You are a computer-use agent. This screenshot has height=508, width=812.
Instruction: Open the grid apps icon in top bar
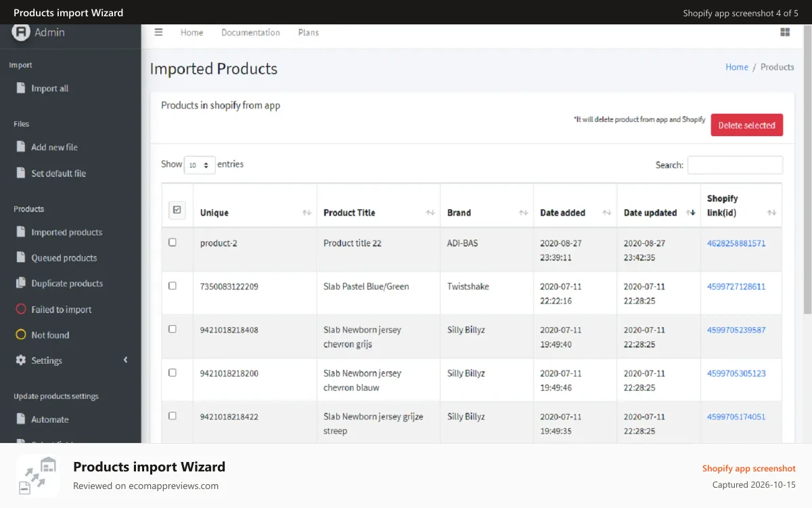pos(785,32)
